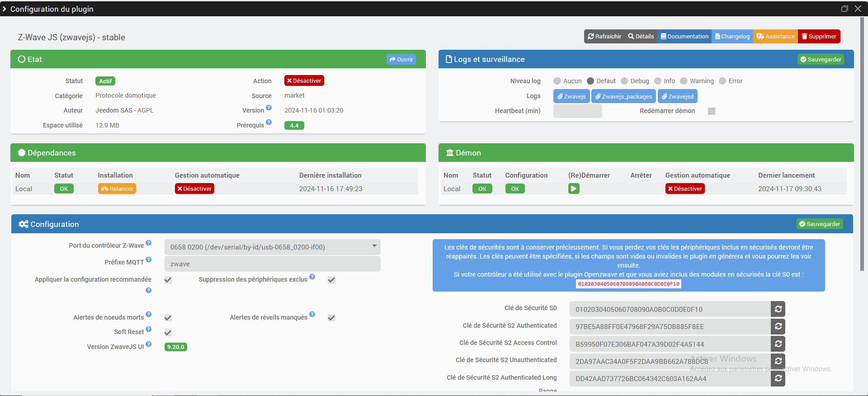Screen dimensions: 868x396
Task: Click the 9.20.0 ZwaveJS UI version badge
Action: (x=176, y=347)
